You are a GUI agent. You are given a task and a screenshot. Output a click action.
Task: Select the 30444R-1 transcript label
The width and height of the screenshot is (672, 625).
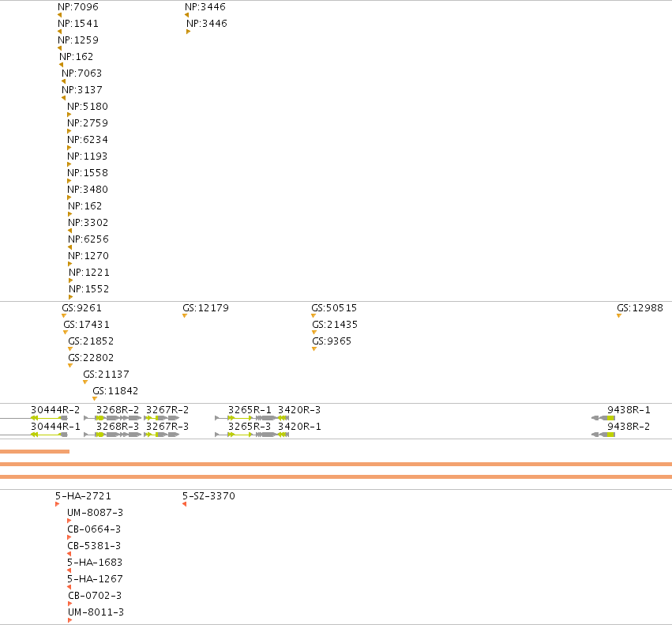55,427
